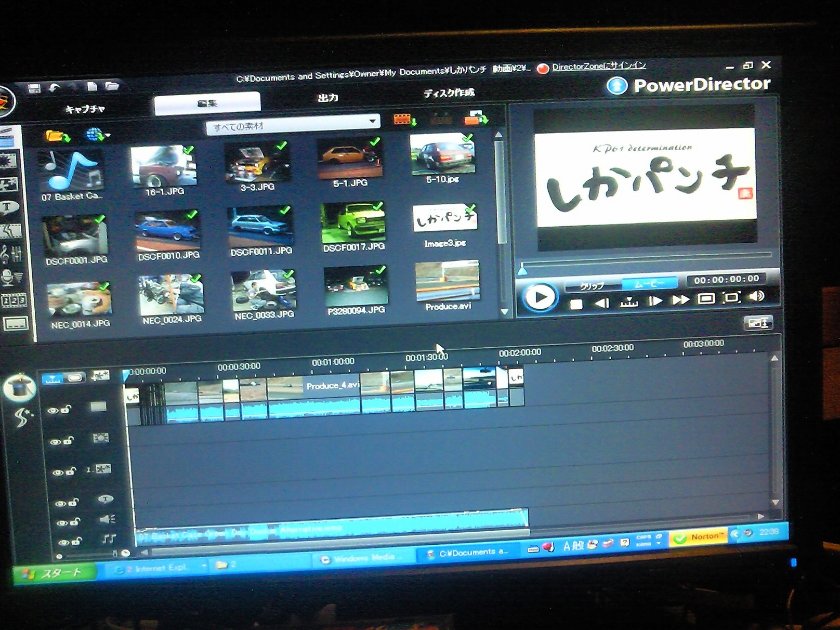Toggle the eye of the voice track
The image size is (840, 630).
click(x=61, y=523)
